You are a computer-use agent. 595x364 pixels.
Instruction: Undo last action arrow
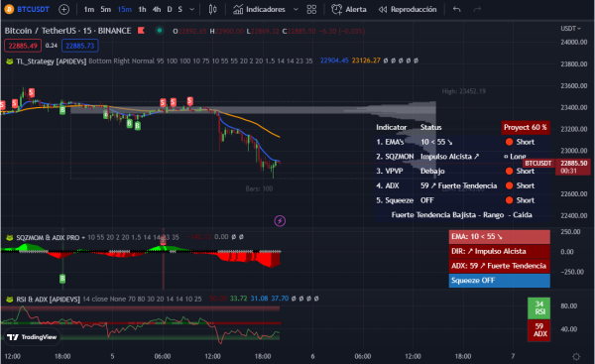pos(457,10)
